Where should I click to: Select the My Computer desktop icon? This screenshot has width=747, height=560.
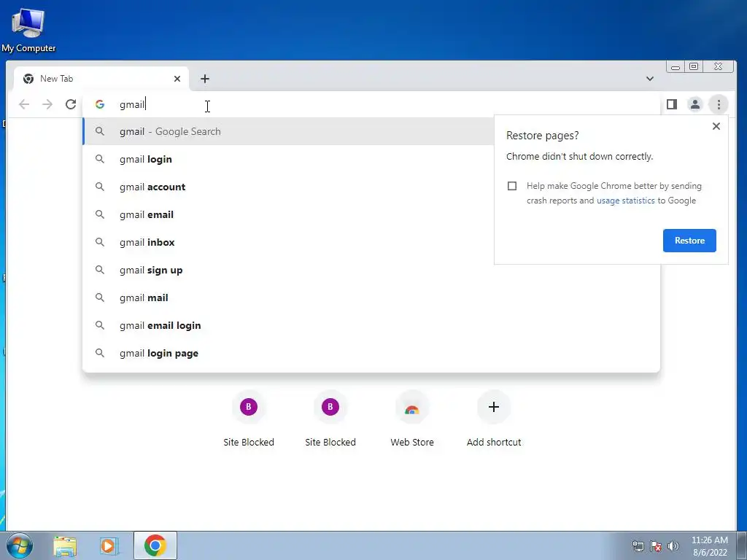coord(28,29)
